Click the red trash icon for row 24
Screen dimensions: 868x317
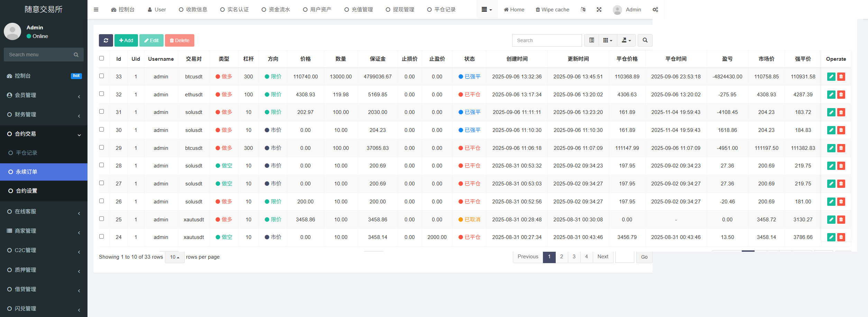841,237
